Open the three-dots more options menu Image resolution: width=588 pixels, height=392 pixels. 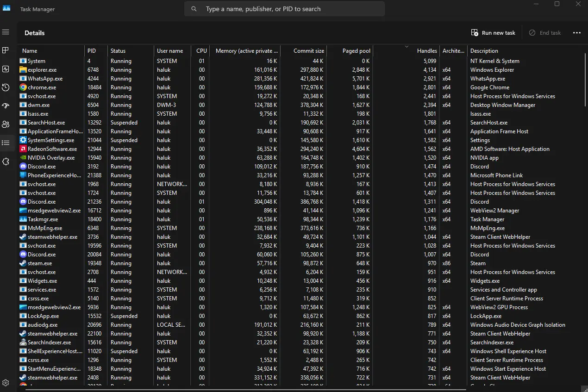pyautogui.click(x=576, y=33)
